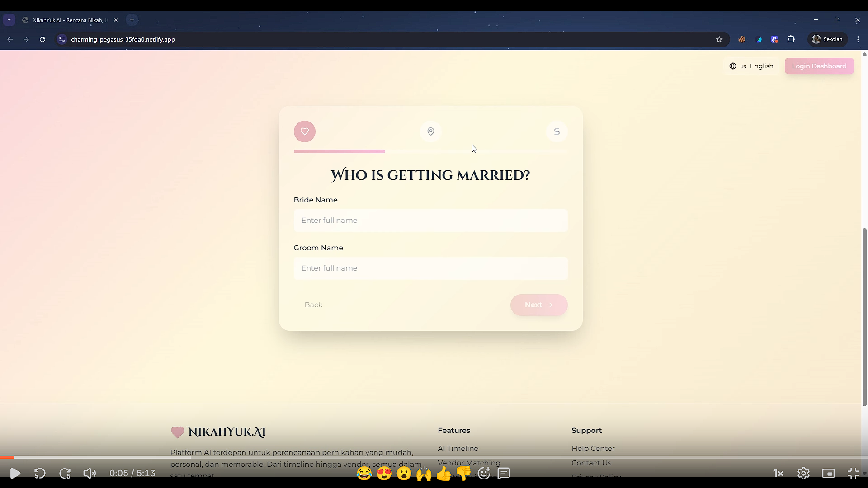Open video settings gear
The width and height of the screenshot is (868, 488).
803,473
